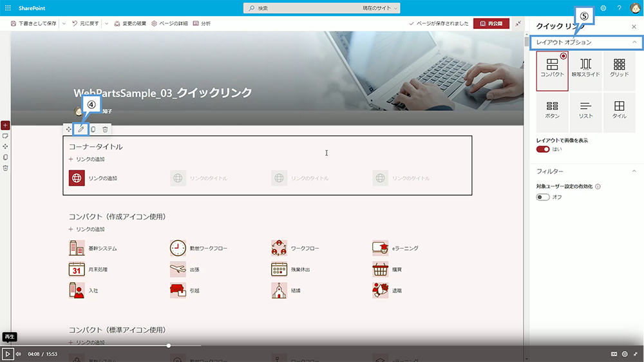
Task: Open dropdown arrow beside 元に戻す
Action: pos(106,24)
